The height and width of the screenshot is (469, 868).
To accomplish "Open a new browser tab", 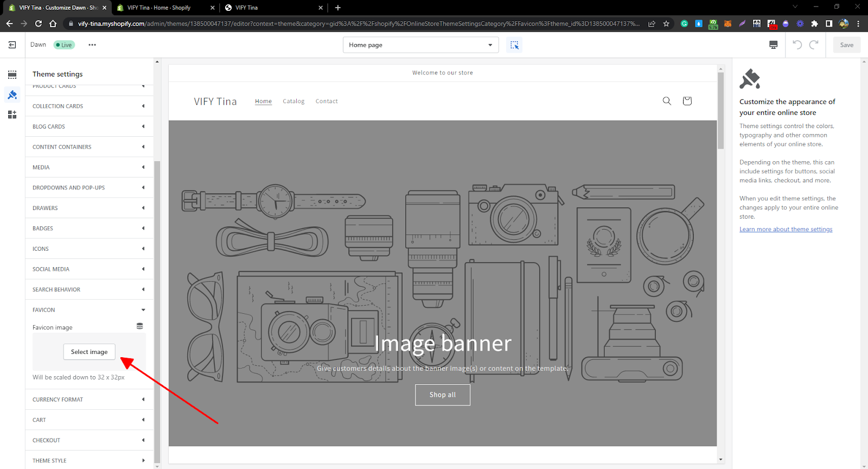I will (x=338, y=8).
